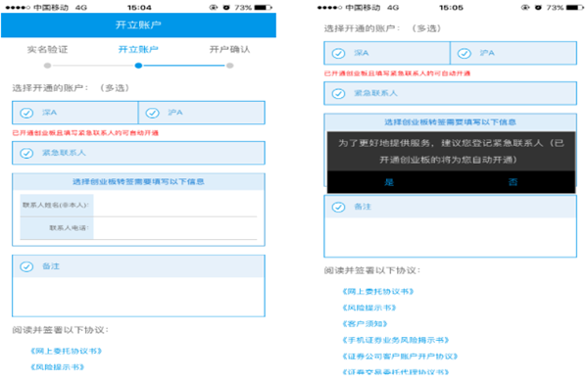Click the 备注 text area on left screen

tap(138, 297)
